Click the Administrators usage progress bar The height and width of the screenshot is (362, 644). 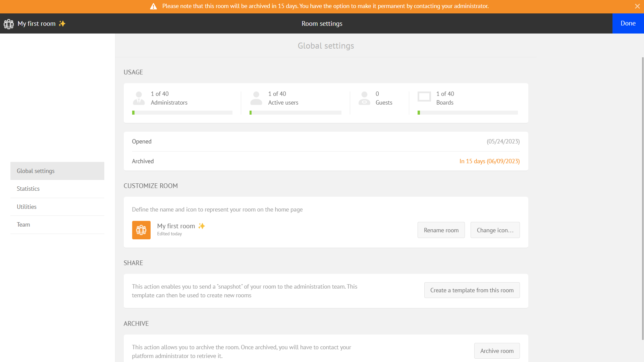coord(182,113)
